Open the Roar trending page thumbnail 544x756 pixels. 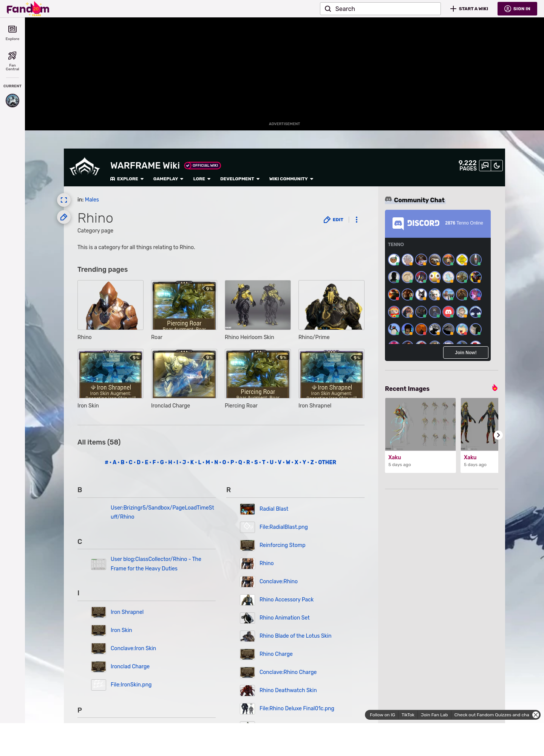coord(184,305)
